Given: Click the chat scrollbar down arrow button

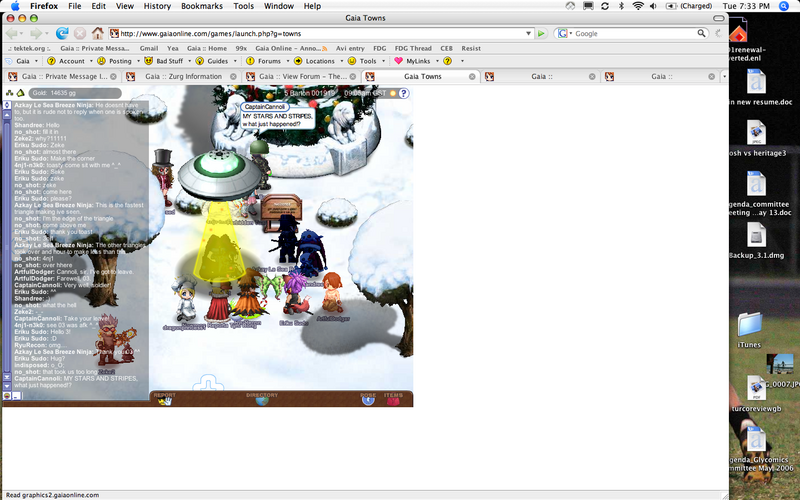Looking at the screenshot, I should click(7, 386).
